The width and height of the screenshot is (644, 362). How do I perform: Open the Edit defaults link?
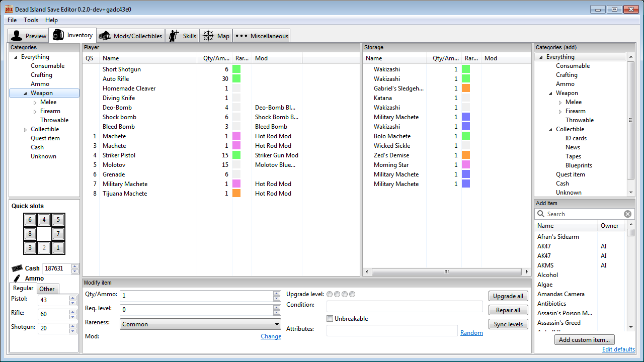(618, 349)
